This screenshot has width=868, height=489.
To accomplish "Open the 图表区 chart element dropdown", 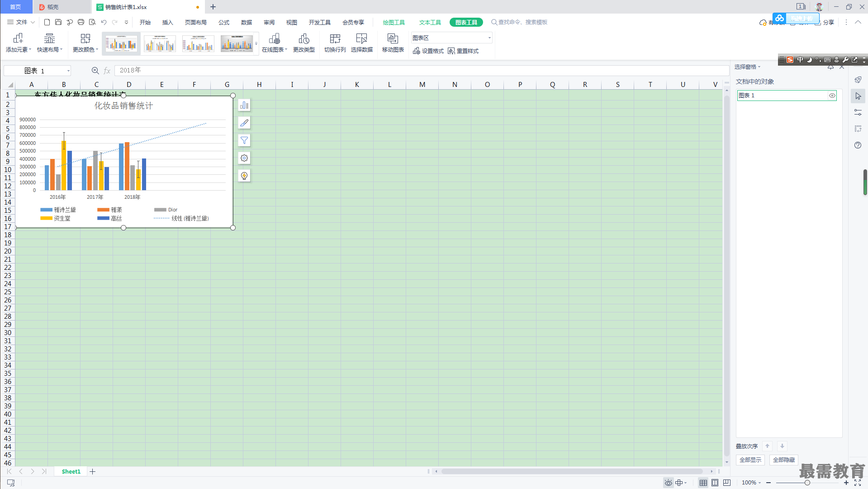I will point(451,38).
